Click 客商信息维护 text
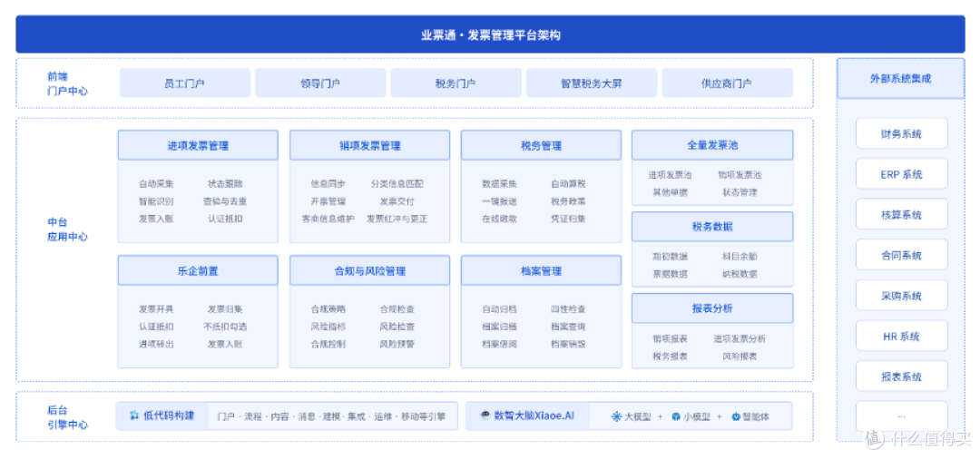Screen dimensions: 980x459 [328, 219]
